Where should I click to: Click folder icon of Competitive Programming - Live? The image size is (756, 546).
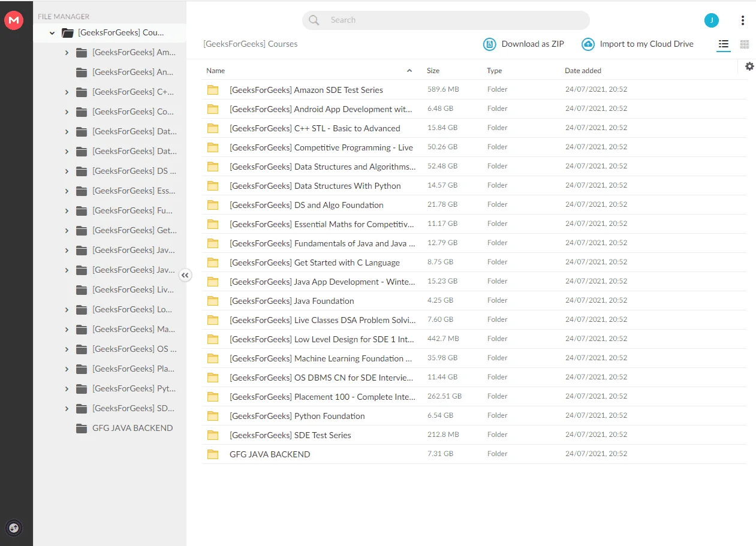point(213,147)
